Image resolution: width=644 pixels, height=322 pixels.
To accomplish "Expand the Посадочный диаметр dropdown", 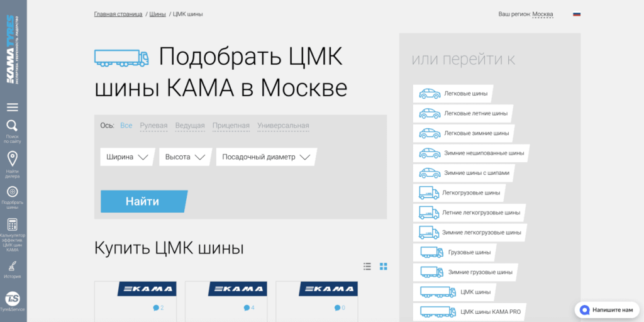I will [x=266, y=157].
